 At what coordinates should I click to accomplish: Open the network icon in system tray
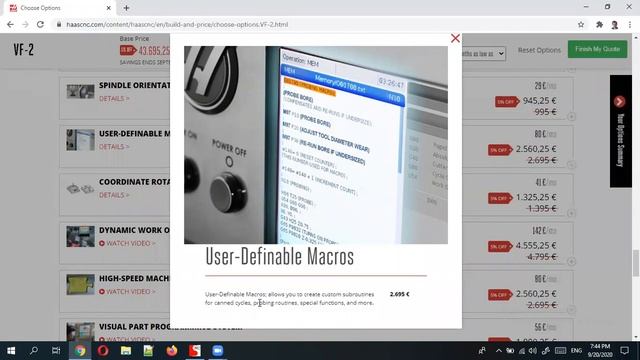pos(522,351)
